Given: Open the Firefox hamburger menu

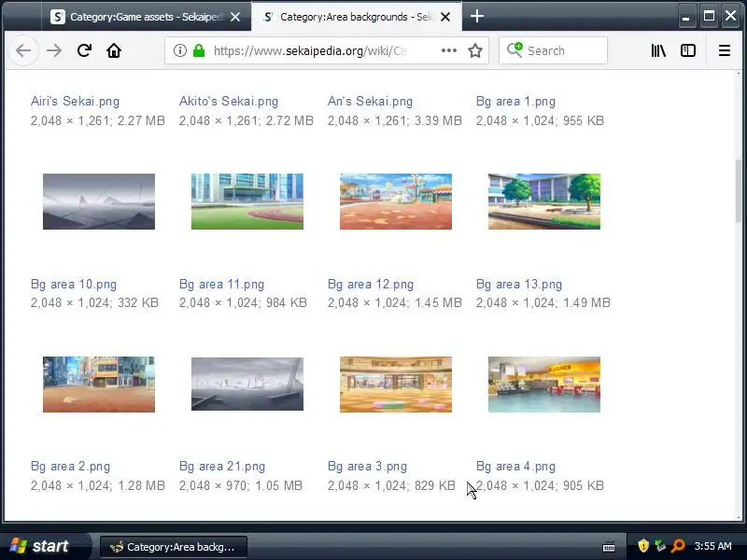Looking at the screenshot, I should point(725,50).
